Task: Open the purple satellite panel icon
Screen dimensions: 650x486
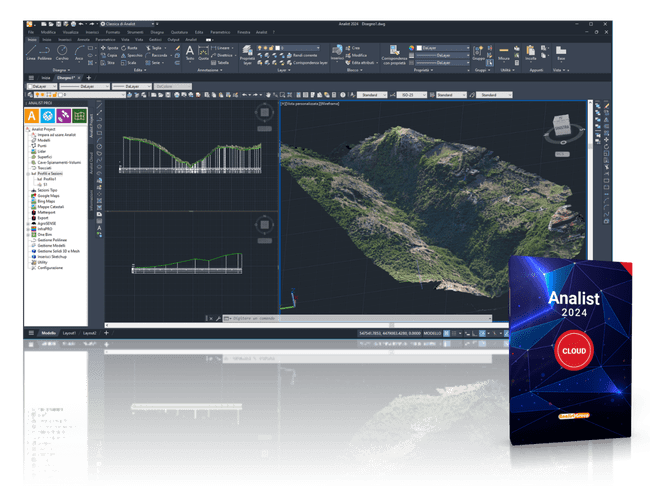Action: [x=63, y=116]
